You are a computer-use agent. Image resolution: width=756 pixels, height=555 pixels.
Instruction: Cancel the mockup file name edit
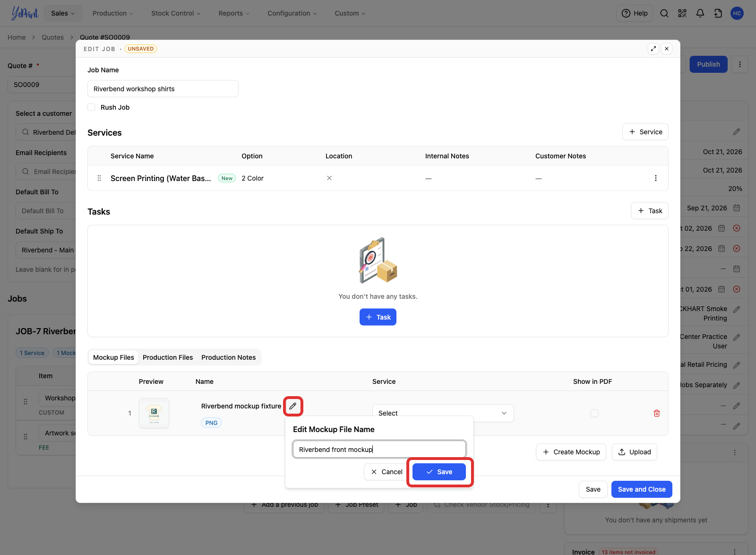coord(387,472)
